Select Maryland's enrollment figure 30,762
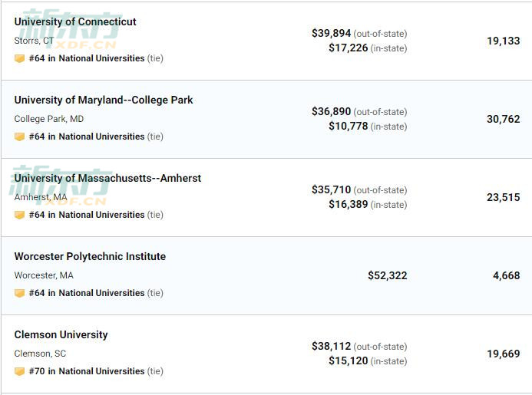Image resolution: width=532 pixels, height=395 pixels. pos(503,119)
